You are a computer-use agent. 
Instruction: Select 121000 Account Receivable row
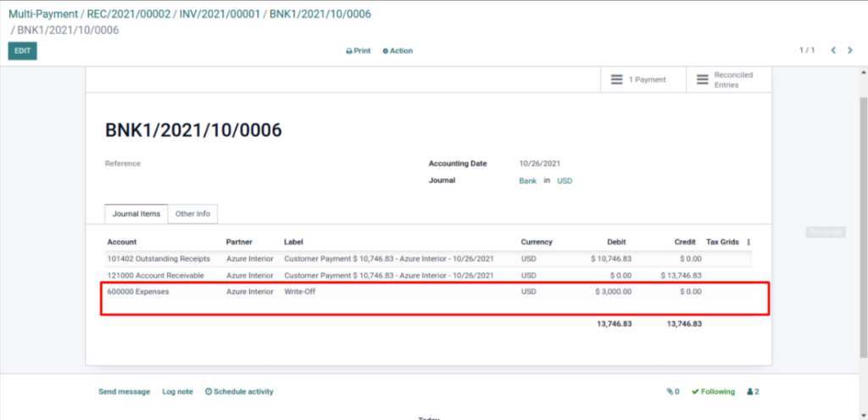point(428,276)
